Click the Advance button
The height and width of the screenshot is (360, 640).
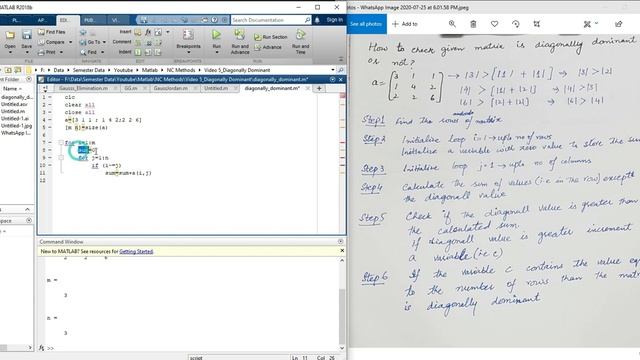[268, 47]
